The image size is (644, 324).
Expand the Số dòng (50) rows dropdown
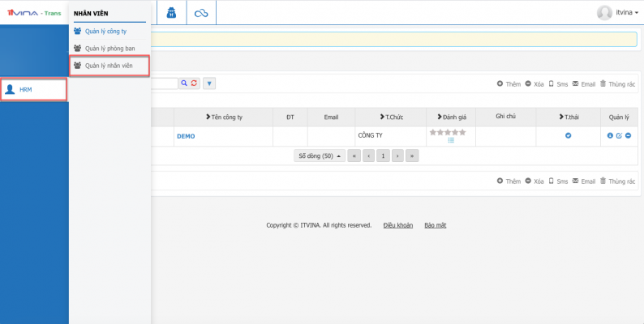[319, 156]
